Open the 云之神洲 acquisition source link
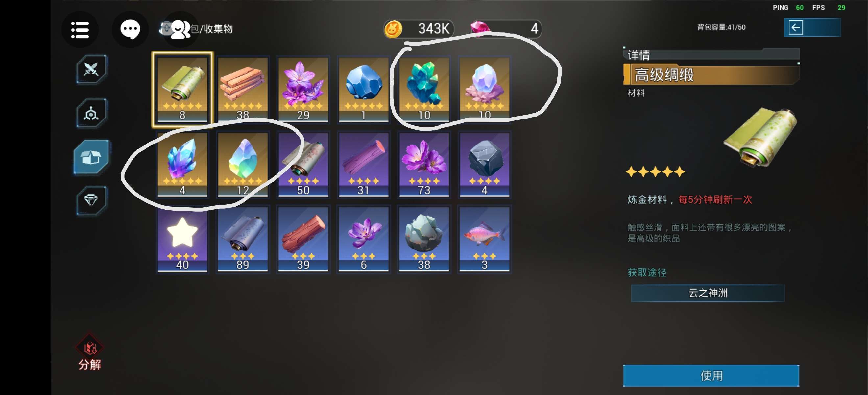 click(708, 292)
